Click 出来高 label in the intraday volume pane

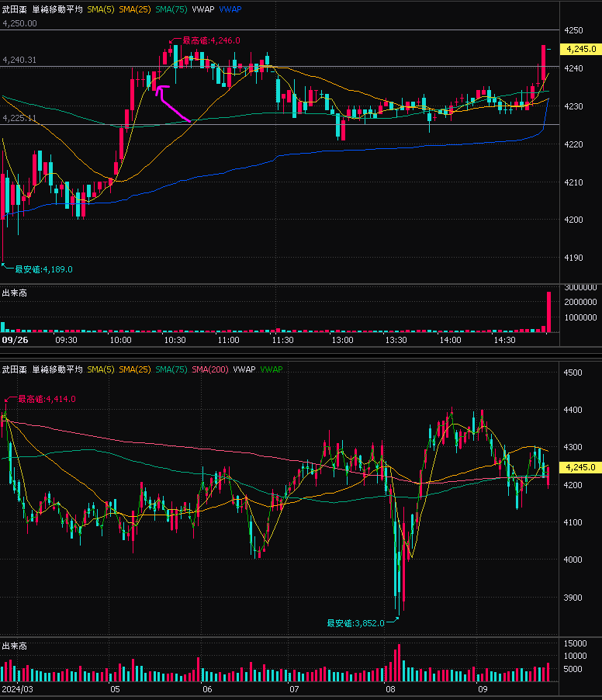pos(14,293)
